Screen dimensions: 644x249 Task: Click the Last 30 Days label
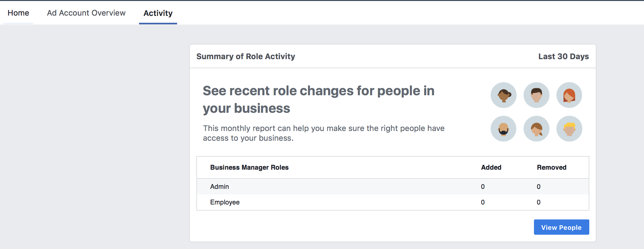563,57
